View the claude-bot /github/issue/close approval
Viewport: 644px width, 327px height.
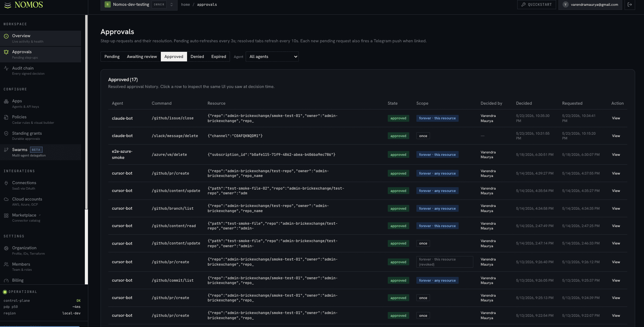[616, 118]
